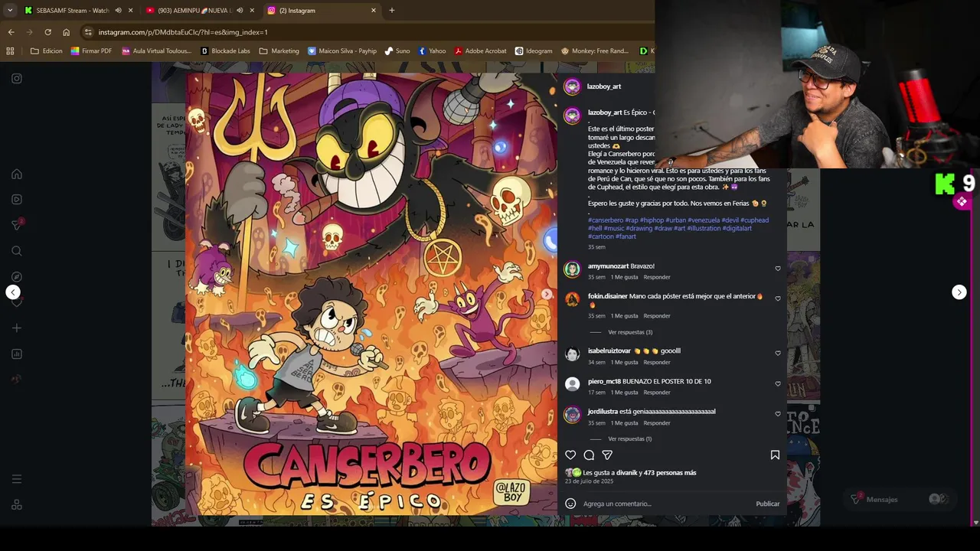Screen dimensions: 980x551
Task: Open a new browser tab
Action: (392, 11)
